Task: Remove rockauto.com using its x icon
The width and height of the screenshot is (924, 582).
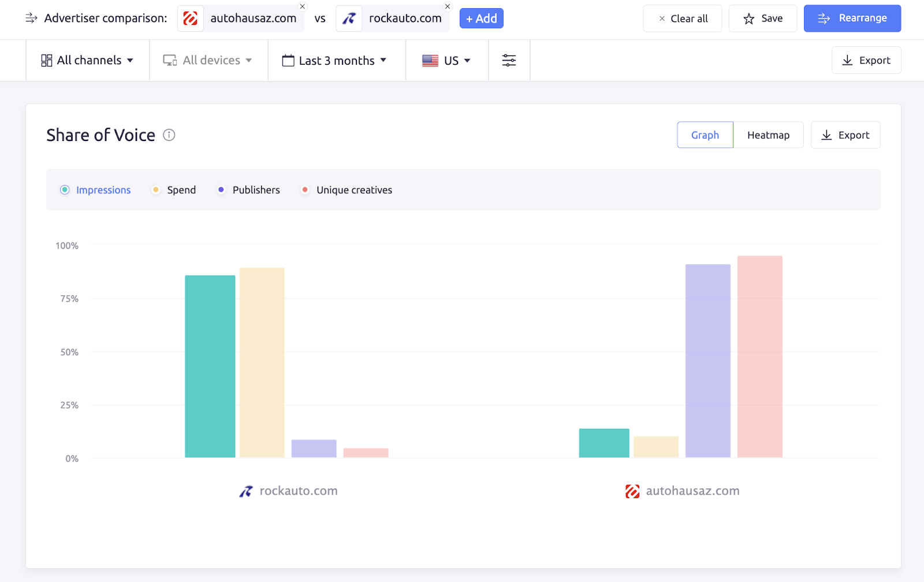Action: click(x=447, y=7)
